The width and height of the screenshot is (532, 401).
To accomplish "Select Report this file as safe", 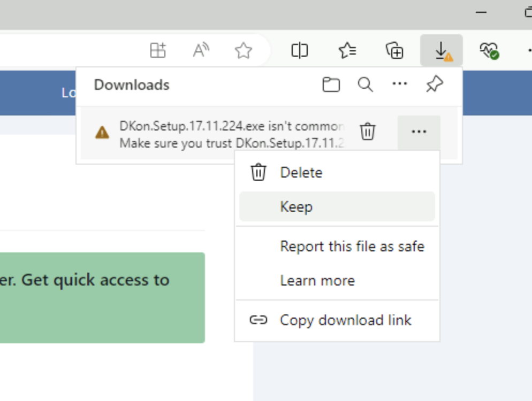I will pos(352,246).
